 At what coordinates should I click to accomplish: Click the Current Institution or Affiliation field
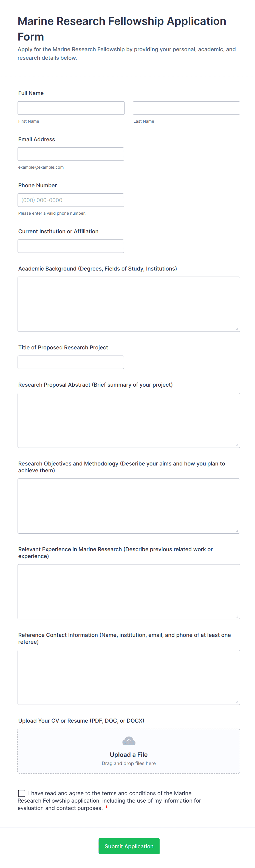tap(71, 246)
